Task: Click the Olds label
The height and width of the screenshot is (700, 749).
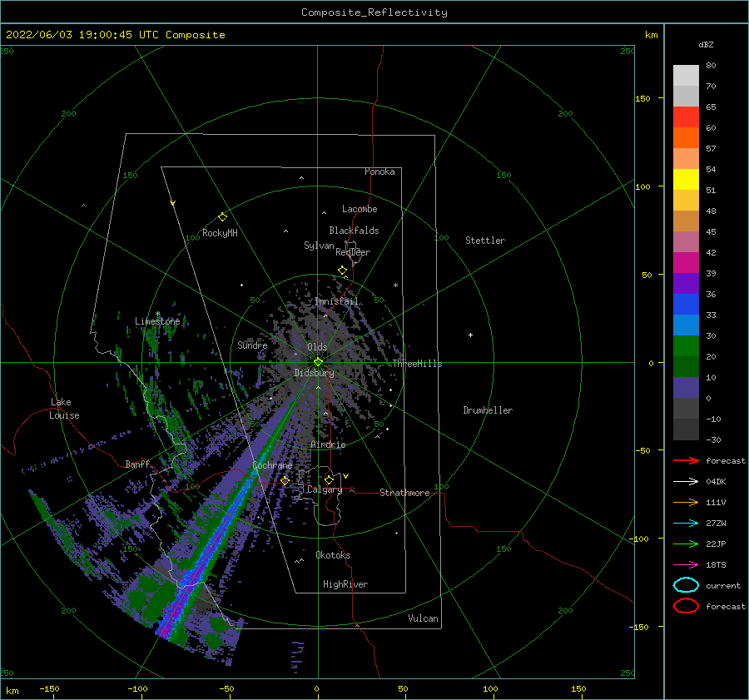Action: (317, 347)
